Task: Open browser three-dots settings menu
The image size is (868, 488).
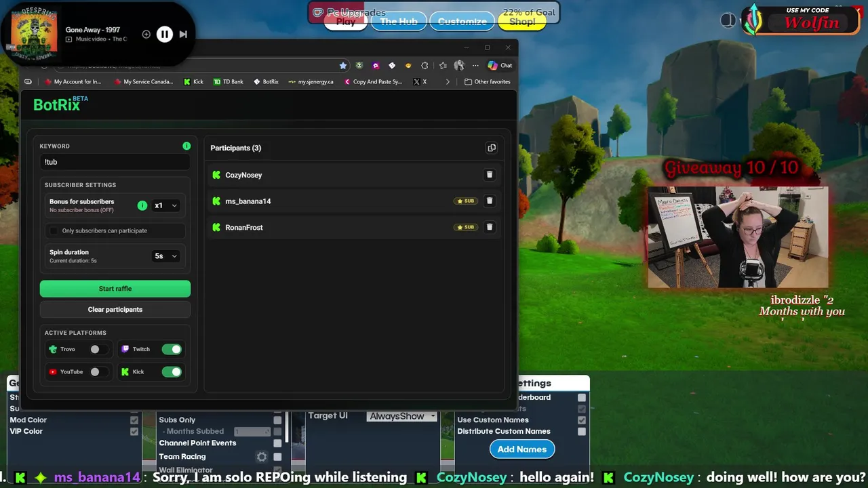Action: [x=475, y=66]
